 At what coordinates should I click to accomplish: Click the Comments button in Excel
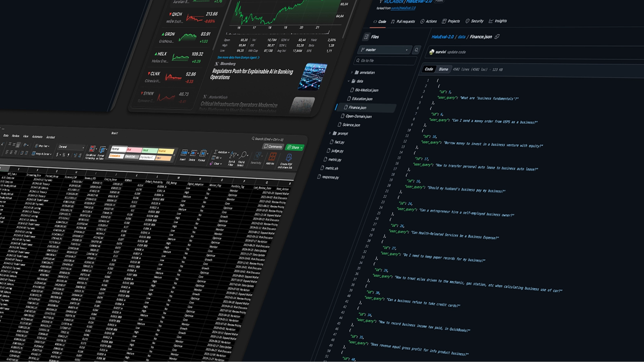273,147
